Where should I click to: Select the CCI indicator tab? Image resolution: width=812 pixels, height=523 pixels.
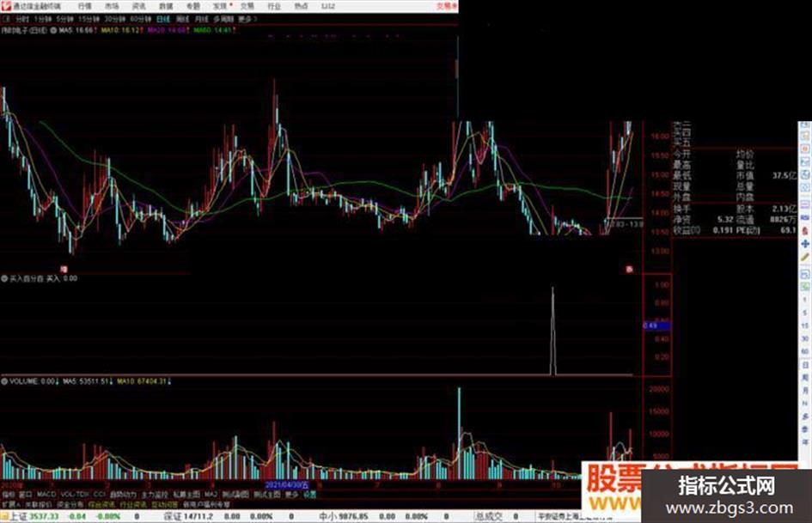(x=100, y=495)
